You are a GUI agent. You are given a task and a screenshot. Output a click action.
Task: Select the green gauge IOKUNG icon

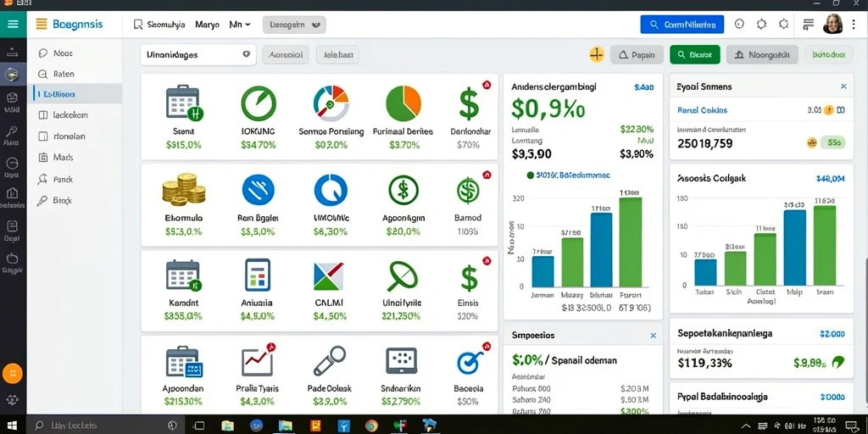tap(258, 103)
